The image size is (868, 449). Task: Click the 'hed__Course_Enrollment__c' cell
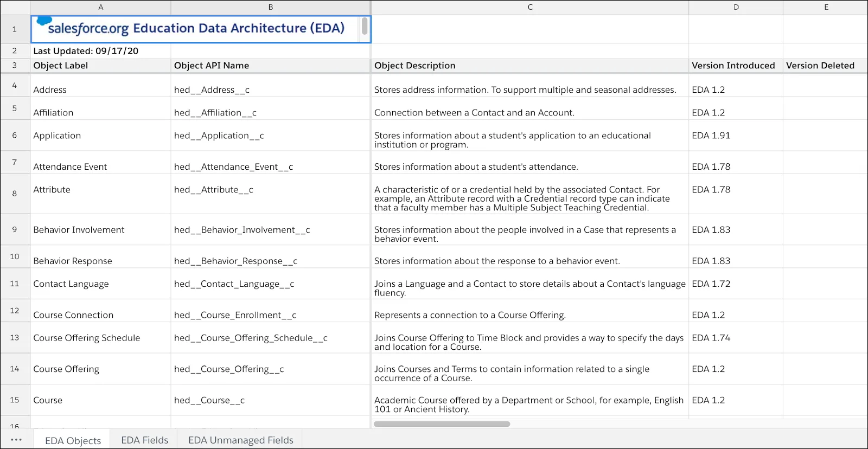pos(271,311)
